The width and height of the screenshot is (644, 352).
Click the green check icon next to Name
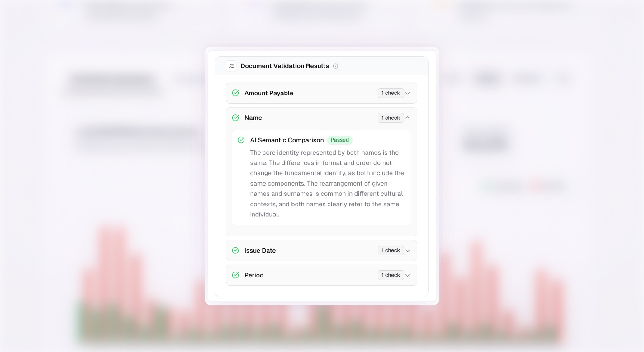(235, 118)
